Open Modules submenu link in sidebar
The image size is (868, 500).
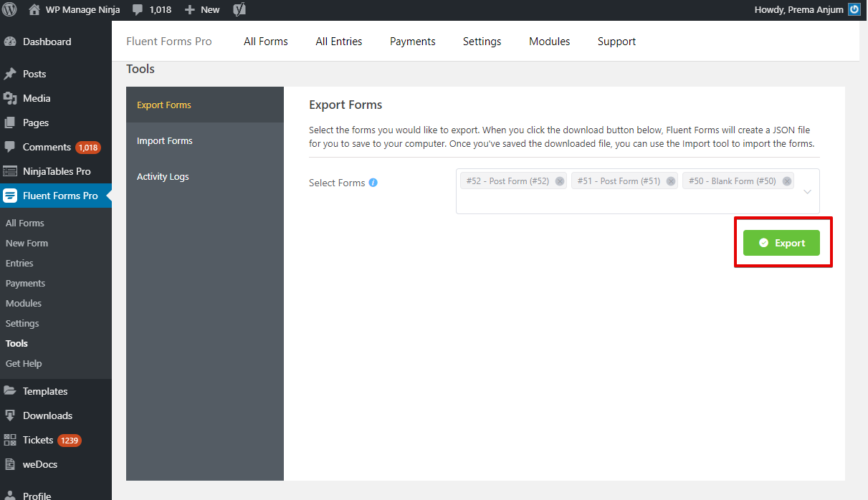click(x=24, y=303)
